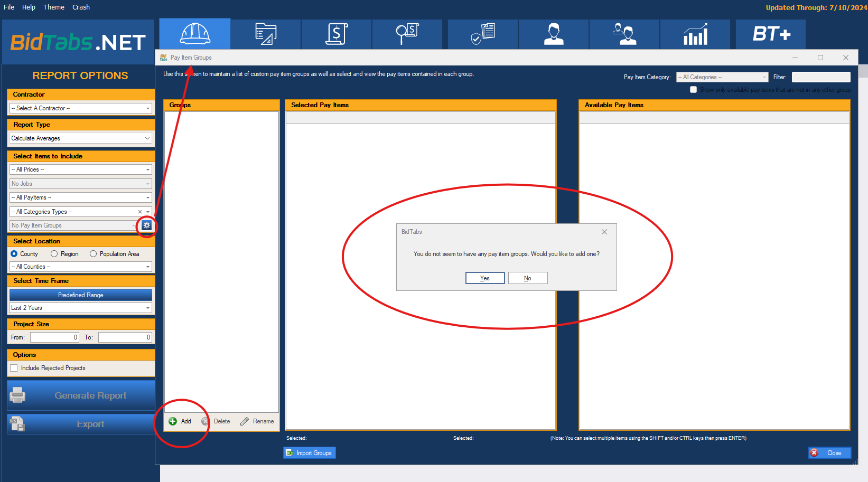Select the Region radio button
This screenshot has width=868, height=482.
(x=54, y=254)
